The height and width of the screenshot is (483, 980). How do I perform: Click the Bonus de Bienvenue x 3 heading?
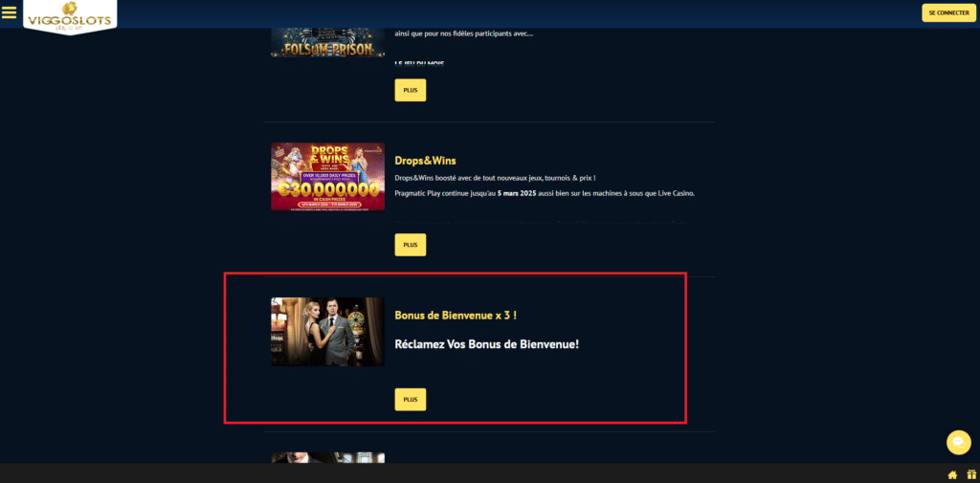(x=456, y=316)
